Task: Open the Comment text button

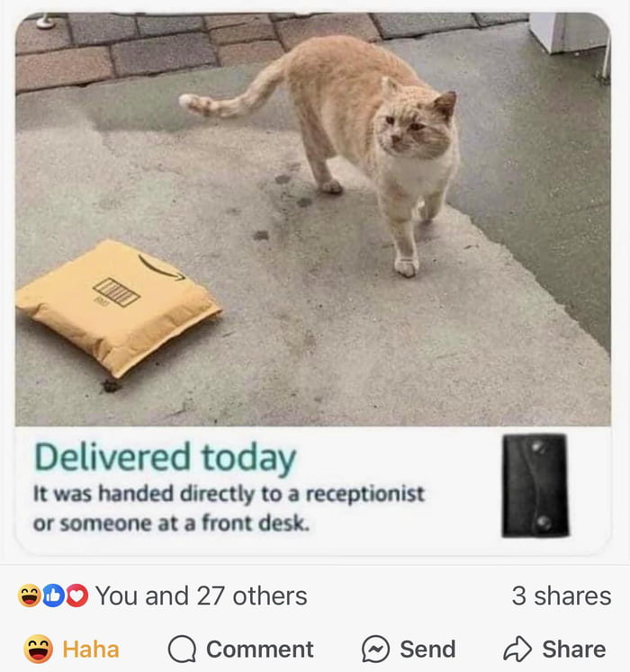Action: pyautogui.click(x=259, y=649)
